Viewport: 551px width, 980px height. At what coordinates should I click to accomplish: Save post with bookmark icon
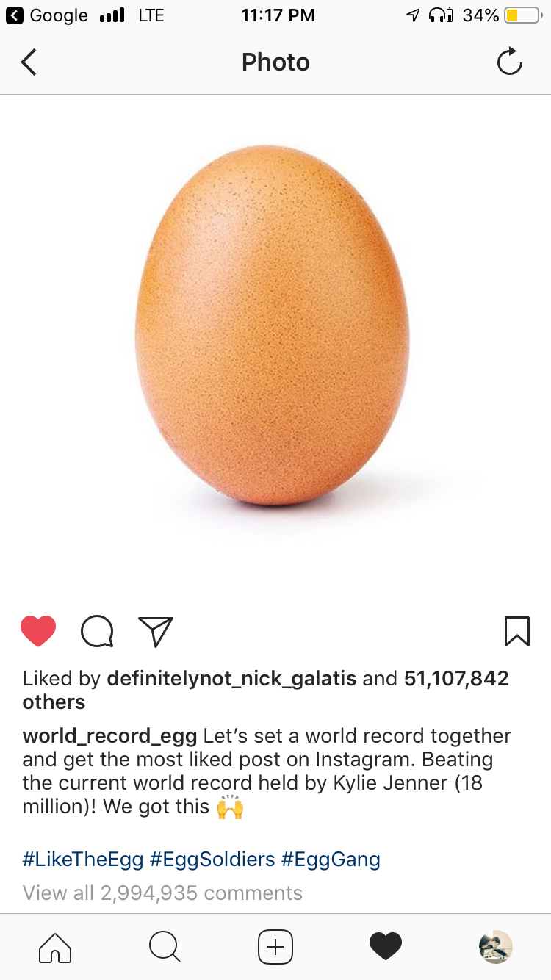(x=517, y=631)
